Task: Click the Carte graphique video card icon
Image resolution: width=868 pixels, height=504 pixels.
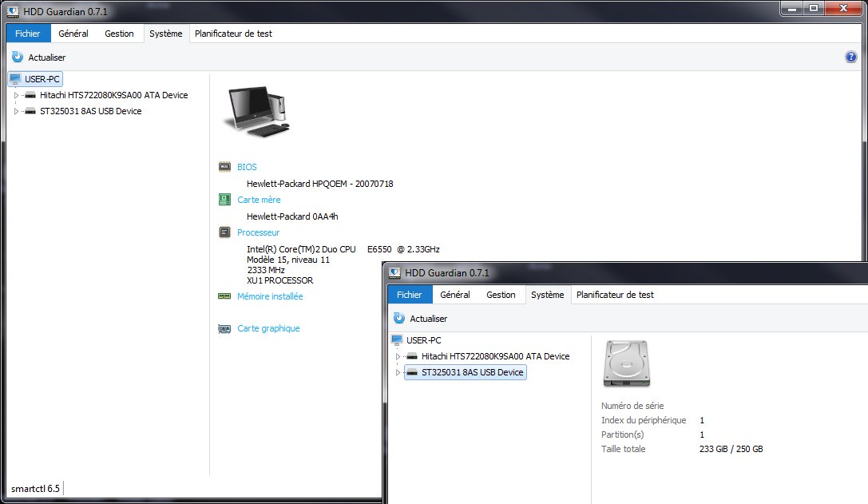Action: pos(224,329)
